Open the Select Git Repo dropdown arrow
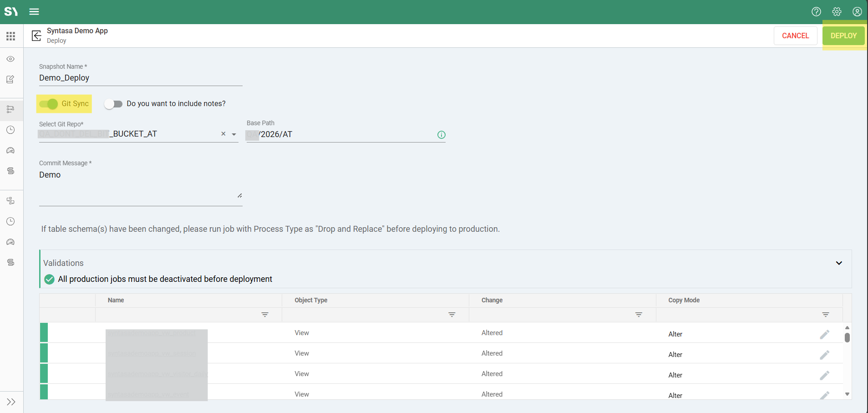The image size is (868, 413). coord(234,134)
